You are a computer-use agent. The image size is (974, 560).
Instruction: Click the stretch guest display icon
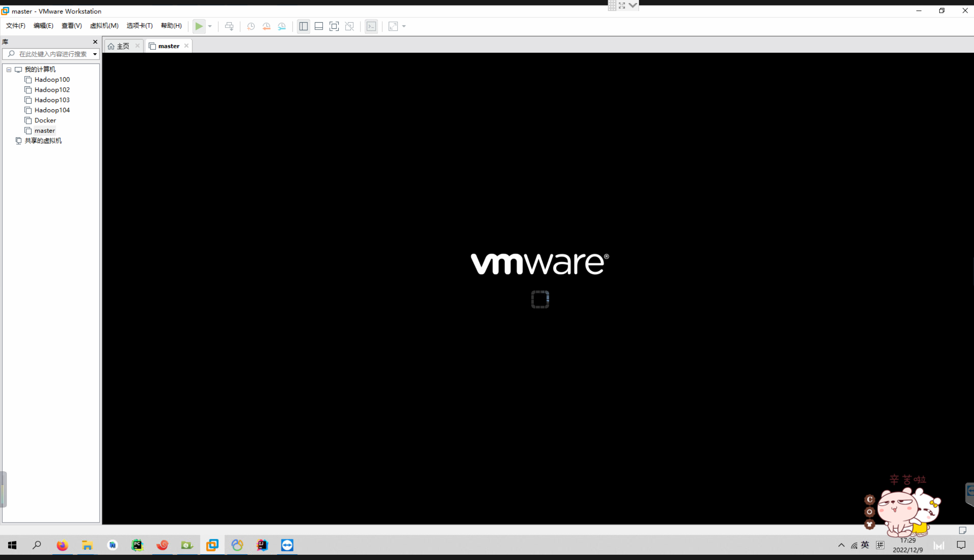click(x=393, y=26)
